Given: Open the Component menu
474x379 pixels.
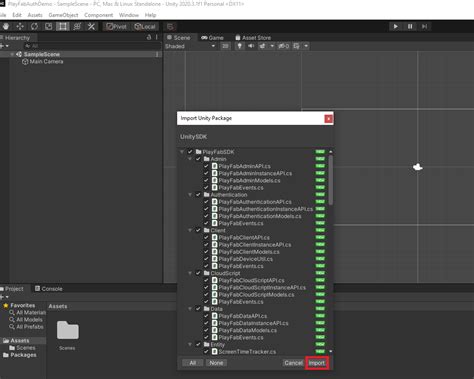Looking at the screenshot, I should 98,15.
